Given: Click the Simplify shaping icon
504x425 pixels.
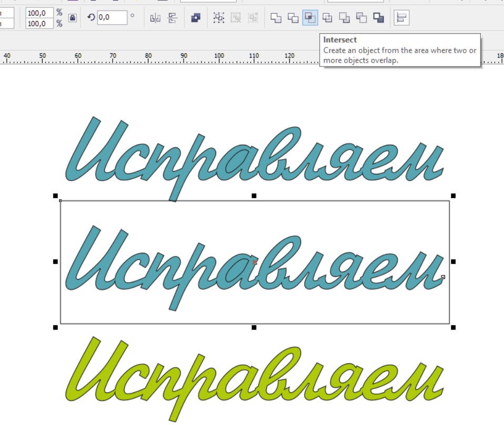Looking at the screenshot, I should [x=327, y=18].
